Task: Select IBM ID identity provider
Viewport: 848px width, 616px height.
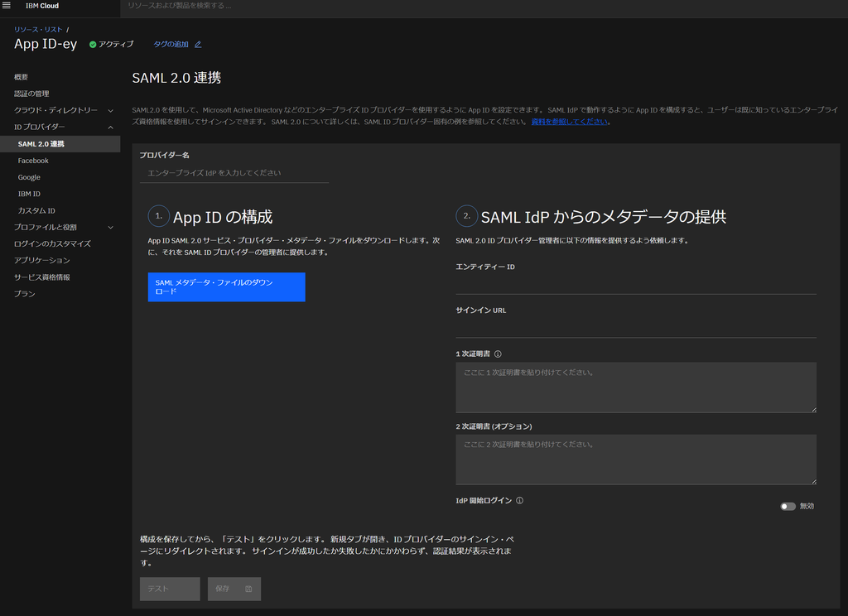Action: pos(29,195)
